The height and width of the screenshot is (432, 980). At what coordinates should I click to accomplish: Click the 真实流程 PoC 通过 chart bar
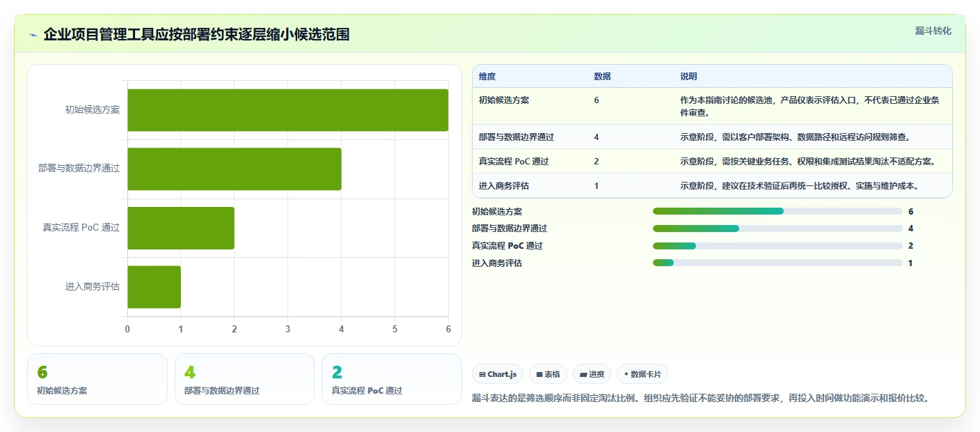[181, 228]
